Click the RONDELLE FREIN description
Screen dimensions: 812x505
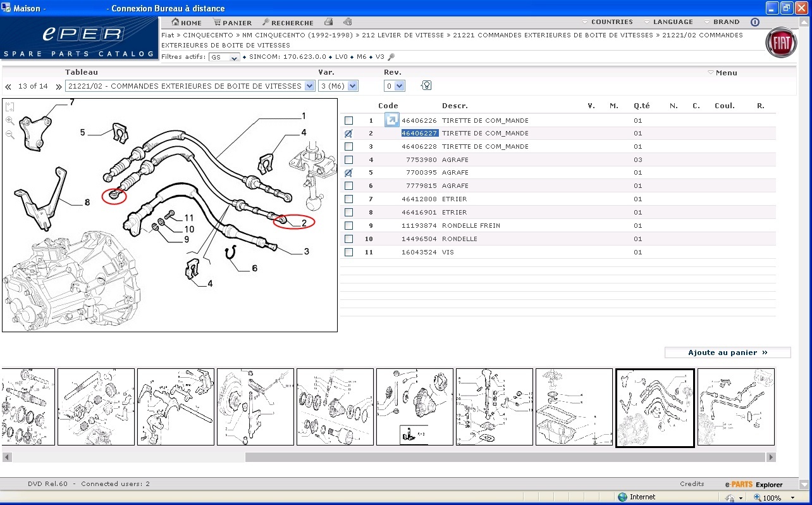(x=471, y=226)
